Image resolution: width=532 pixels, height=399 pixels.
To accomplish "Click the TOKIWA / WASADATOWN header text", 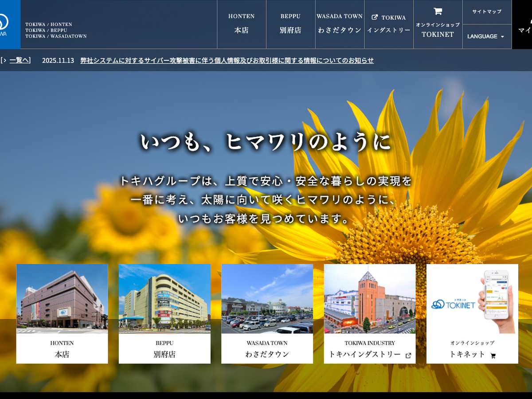I will pyautogui.click(x=56, y=36).
